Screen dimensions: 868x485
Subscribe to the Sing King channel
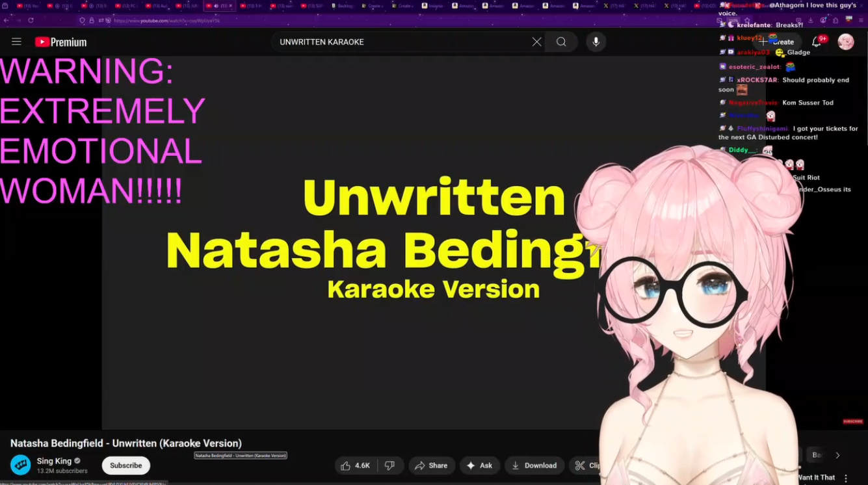(125, 465)
